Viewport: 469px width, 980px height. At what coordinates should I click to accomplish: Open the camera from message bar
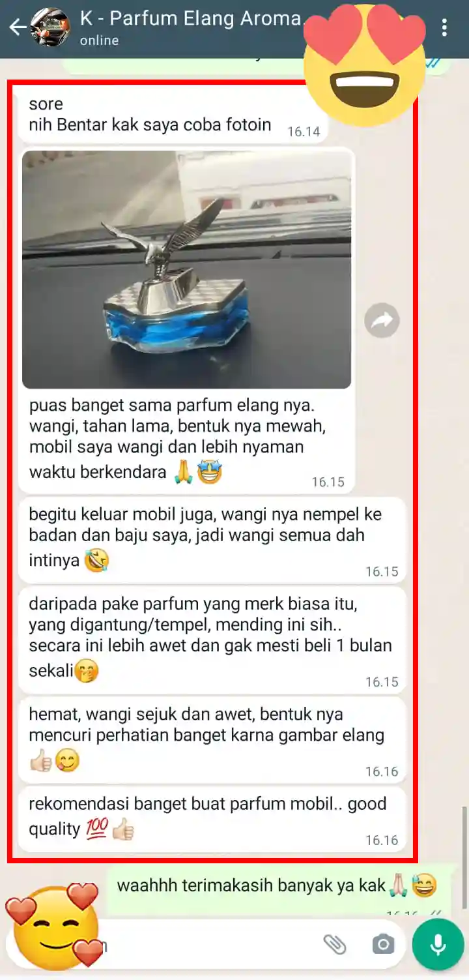pyautogui.click(x=383, y=944)
